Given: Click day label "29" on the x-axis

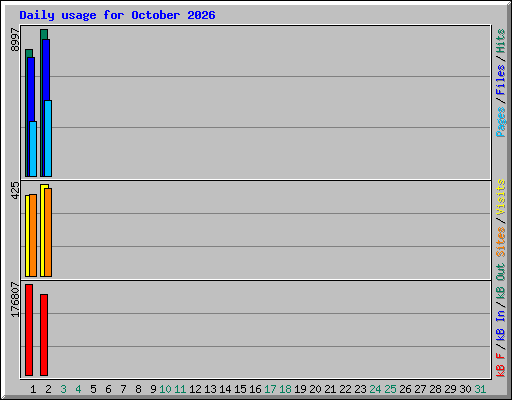Looking at the screenshot, I should coord(450,389).
